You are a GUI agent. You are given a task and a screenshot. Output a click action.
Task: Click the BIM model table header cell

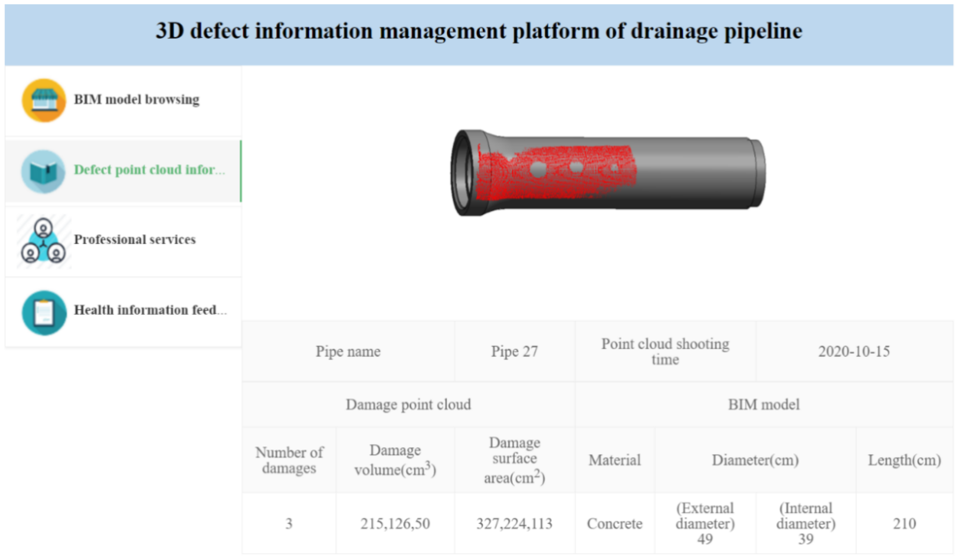pos(764,405)
